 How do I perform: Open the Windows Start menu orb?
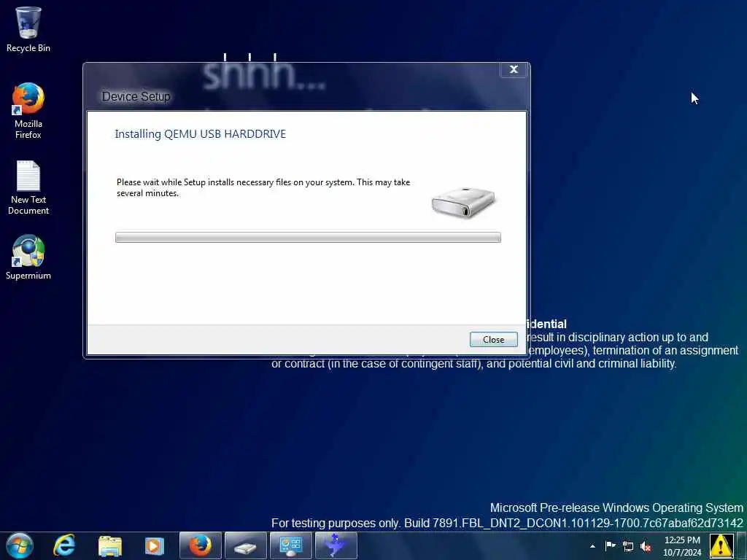coord(20,545)
